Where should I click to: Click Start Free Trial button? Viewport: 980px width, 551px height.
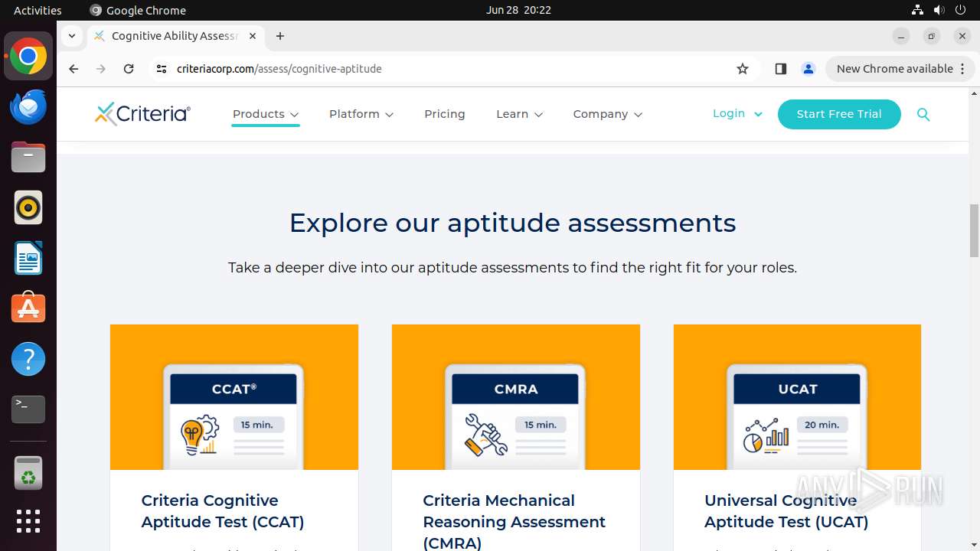[x=839, y=114]
